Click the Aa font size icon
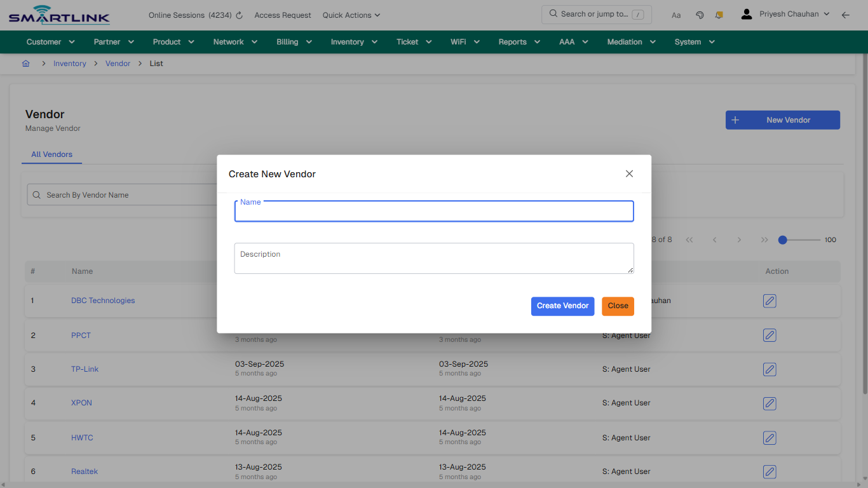 (676, 15)
